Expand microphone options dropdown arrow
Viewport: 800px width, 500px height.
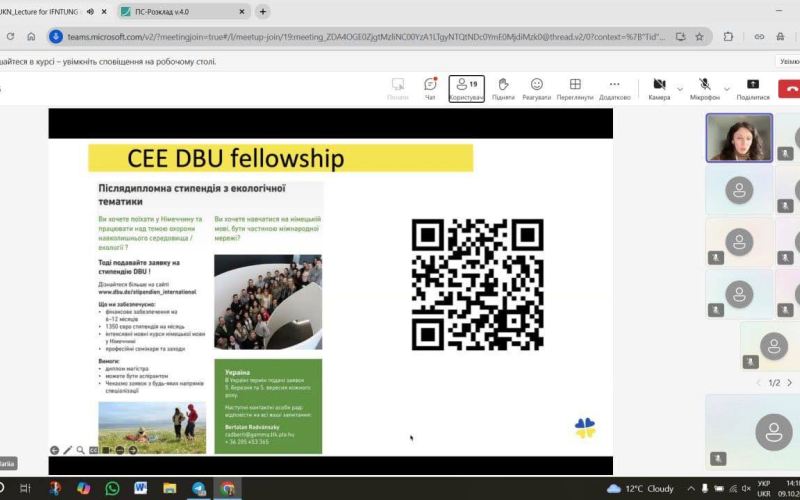pos(727,88)
